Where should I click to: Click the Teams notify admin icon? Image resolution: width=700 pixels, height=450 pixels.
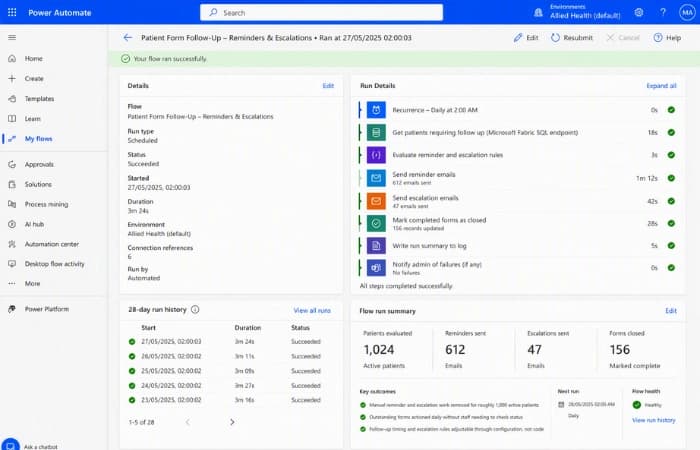point(376,268)
